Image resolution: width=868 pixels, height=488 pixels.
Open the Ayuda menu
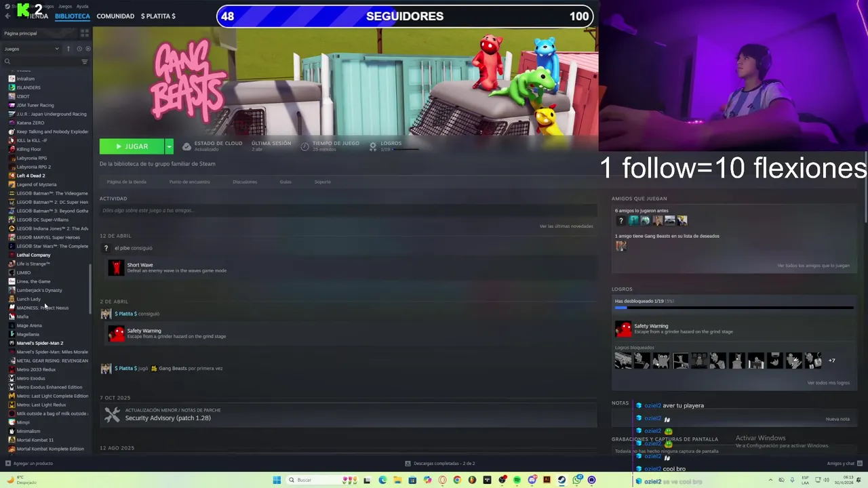click(82, 6)
